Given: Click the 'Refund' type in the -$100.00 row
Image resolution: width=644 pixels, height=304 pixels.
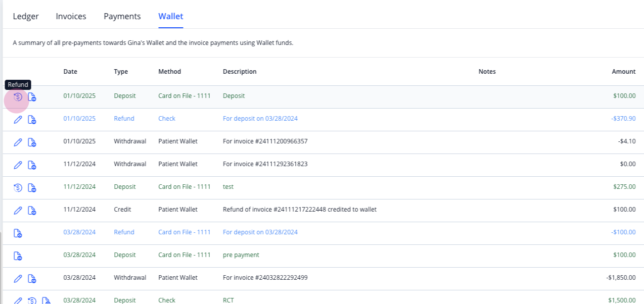Looking at the screenshot, I should pos(124,232).
